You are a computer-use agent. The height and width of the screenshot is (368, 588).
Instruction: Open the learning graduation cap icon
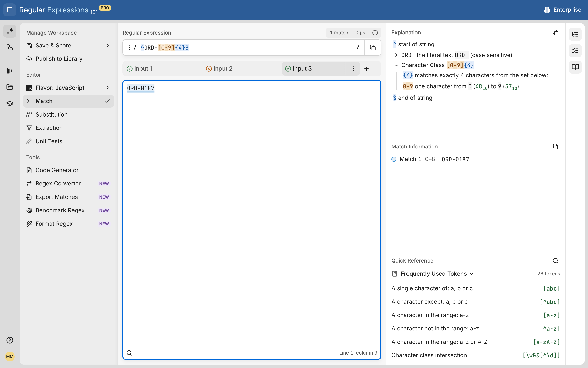[x=10, y=103]
